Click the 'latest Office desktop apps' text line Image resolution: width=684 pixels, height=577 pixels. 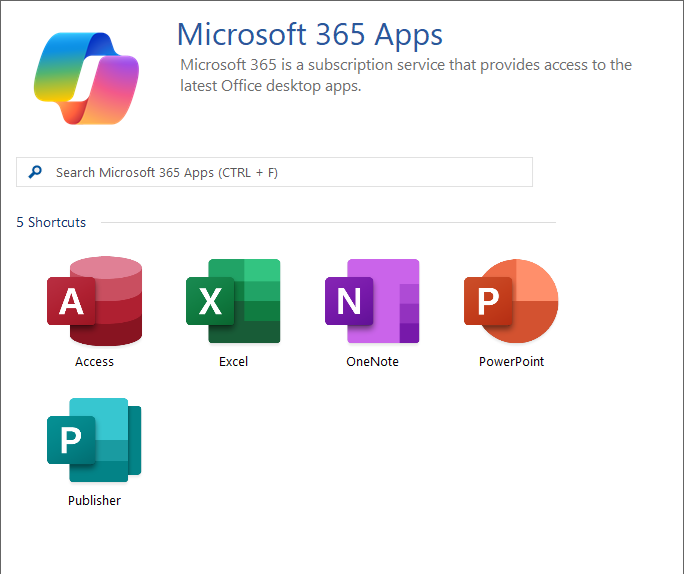(270, 86)
